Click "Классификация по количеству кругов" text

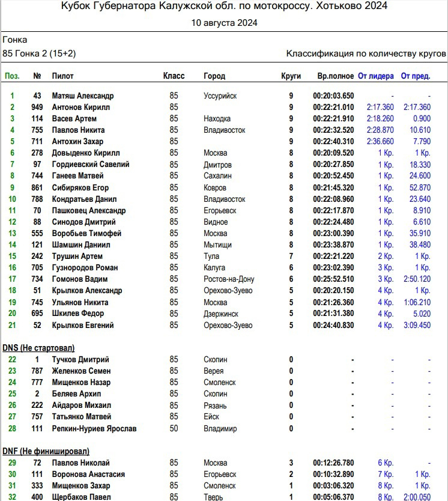tap(366, 53)
